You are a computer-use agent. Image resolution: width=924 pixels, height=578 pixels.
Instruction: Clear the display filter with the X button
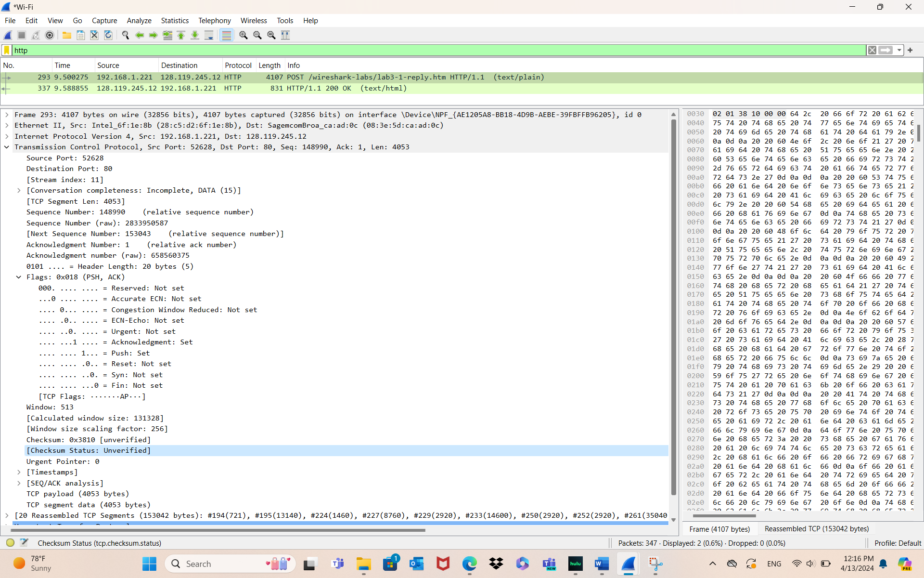pyautogui.click(x=872, y=50)
